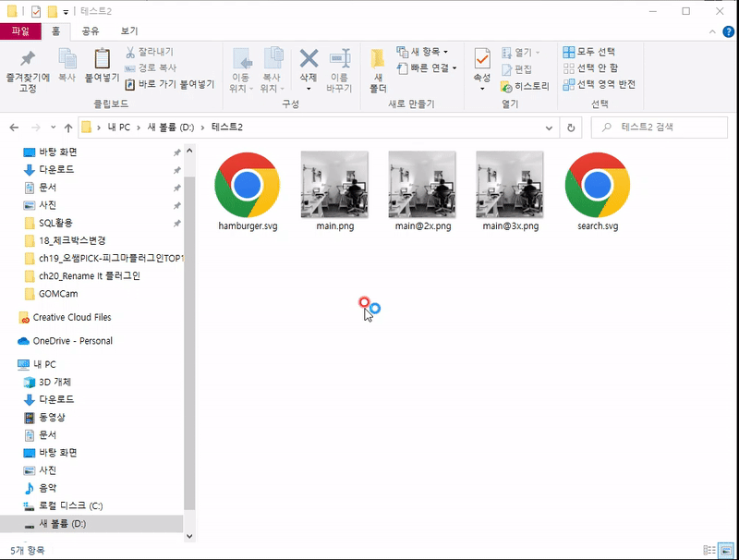The image size is (739, 560).
Task: Click the Delete (삭제) X icon
Action: pyautogui.click(x=309, y=59)
